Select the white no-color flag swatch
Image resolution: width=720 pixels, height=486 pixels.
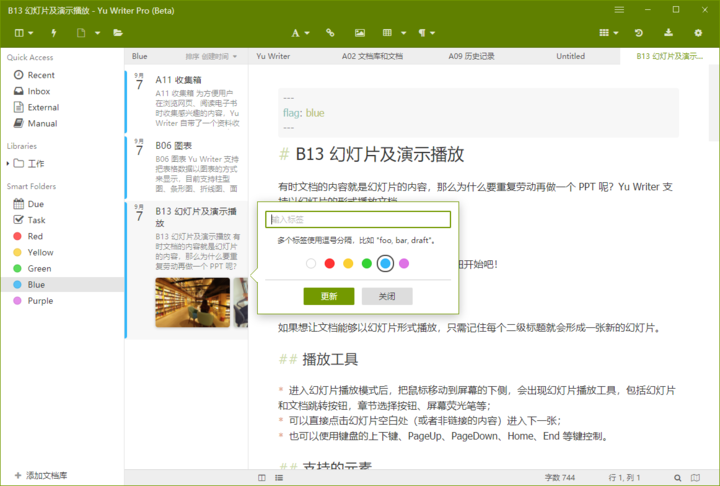click(x=311, y=263)
